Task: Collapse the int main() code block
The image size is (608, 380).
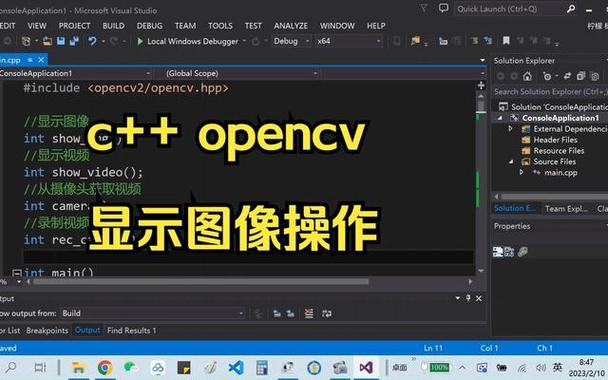Action: [16, 273]
